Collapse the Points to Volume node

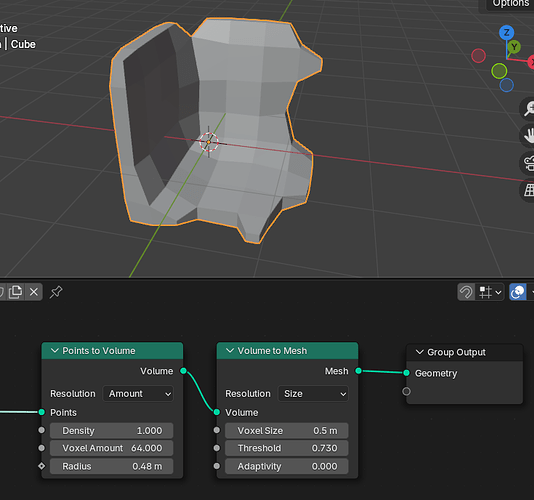coord(54,350)
